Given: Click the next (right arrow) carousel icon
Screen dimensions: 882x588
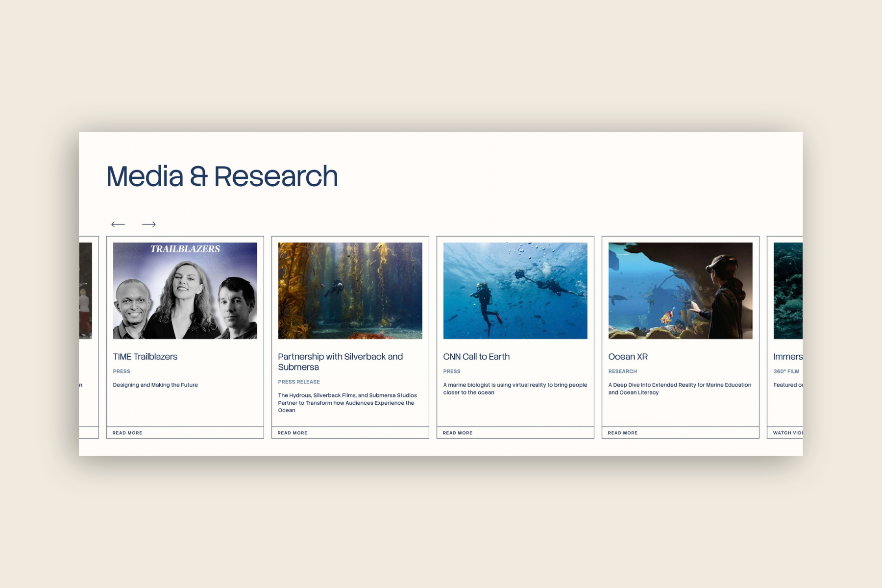Looking at the screenshot, I should click(x=148, y=224).
